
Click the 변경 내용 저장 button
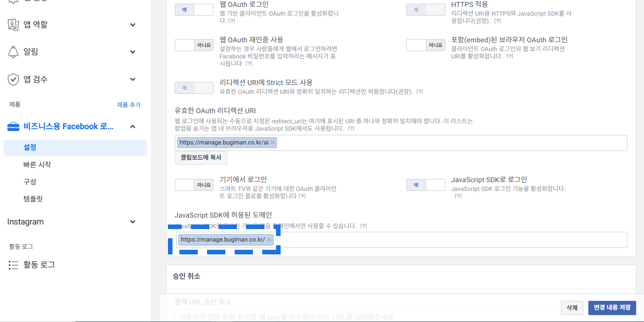click(x=612, y=308)
